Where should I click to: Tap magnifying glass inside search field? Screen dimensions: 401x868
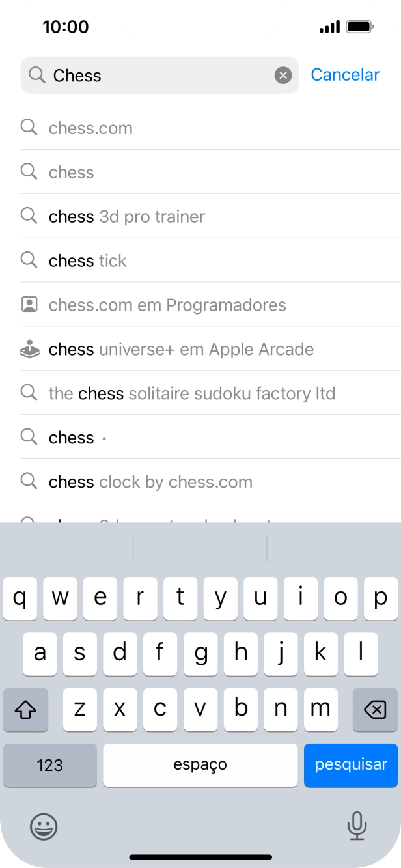[38, 76]
